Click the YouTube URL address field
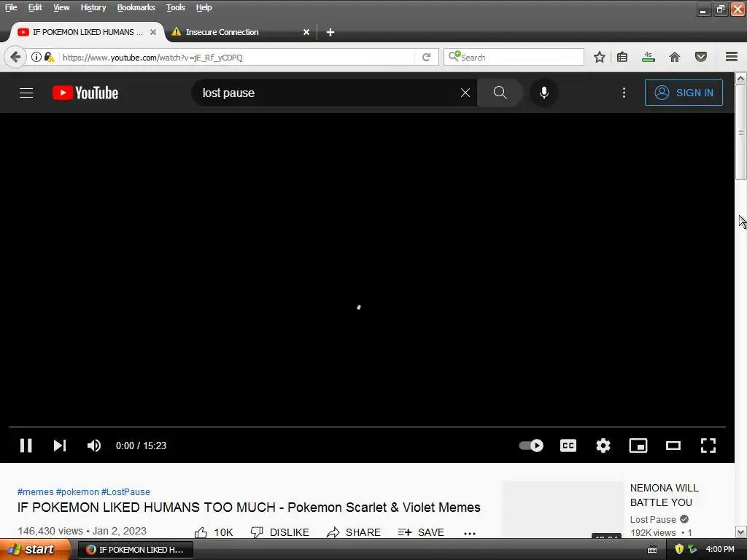Screen dimensions: 747x560 pyautogui.click(x=237, y=57)
